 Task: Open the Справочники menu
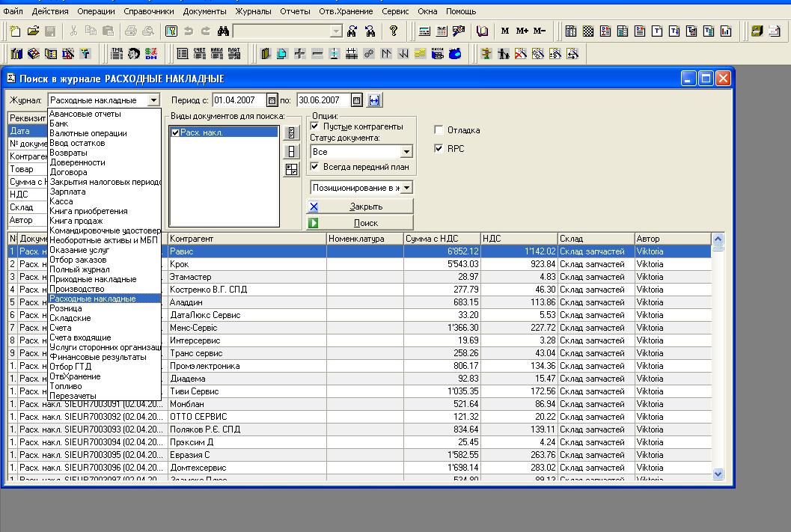(148, 12)
